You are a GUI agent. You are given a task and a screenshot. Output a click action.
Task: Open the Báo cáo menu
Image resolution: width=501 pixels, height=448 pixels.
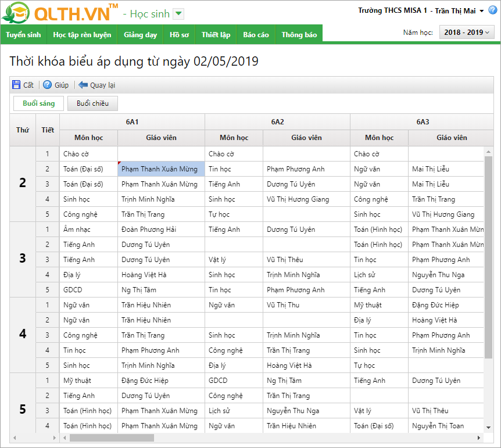[x=256, y=35]
